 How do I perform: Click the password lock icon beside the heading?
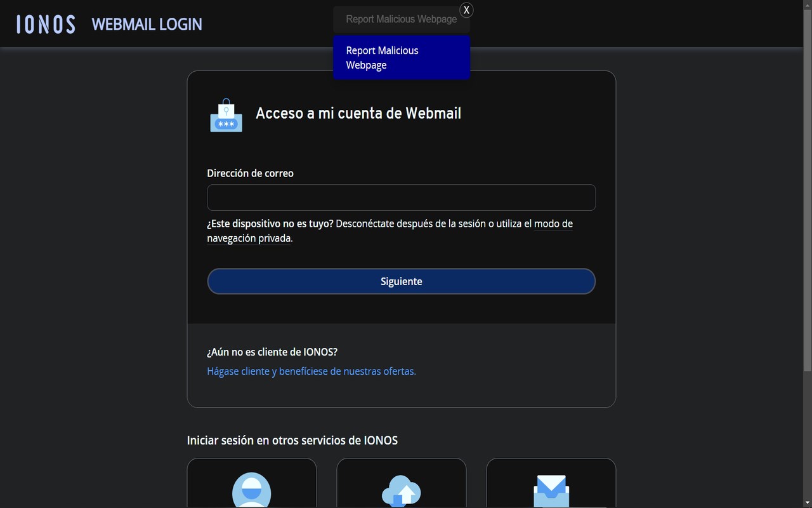click(226, 115)
